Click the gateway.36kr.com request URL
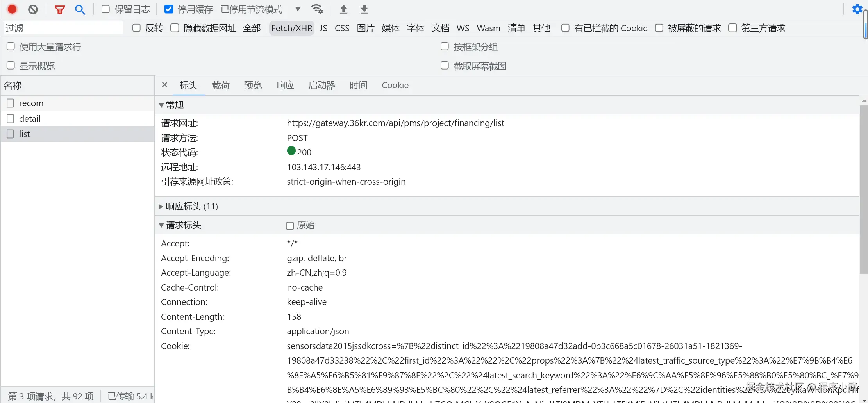This screenshot has height=403, width=868. (x=396, y=123)
